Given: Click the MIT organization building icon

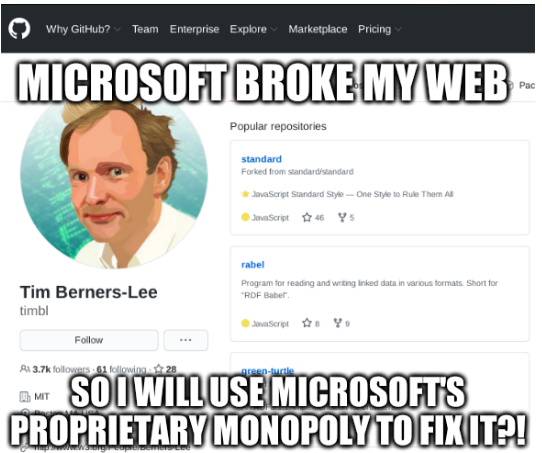Looking at the screenshot, I should coord(25,396).
